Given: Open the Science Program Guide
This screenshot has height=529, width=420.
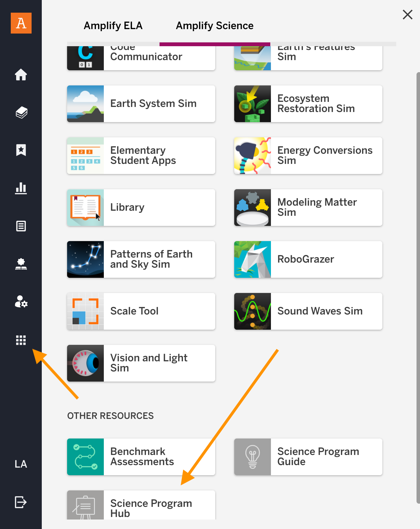Looking at the screenshot, I should [x=308, y=457].
